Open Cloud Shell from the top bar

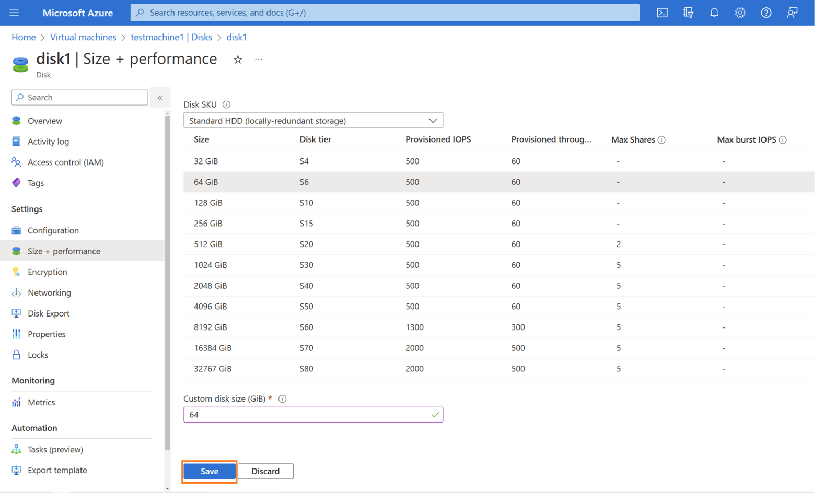[662, 13]
